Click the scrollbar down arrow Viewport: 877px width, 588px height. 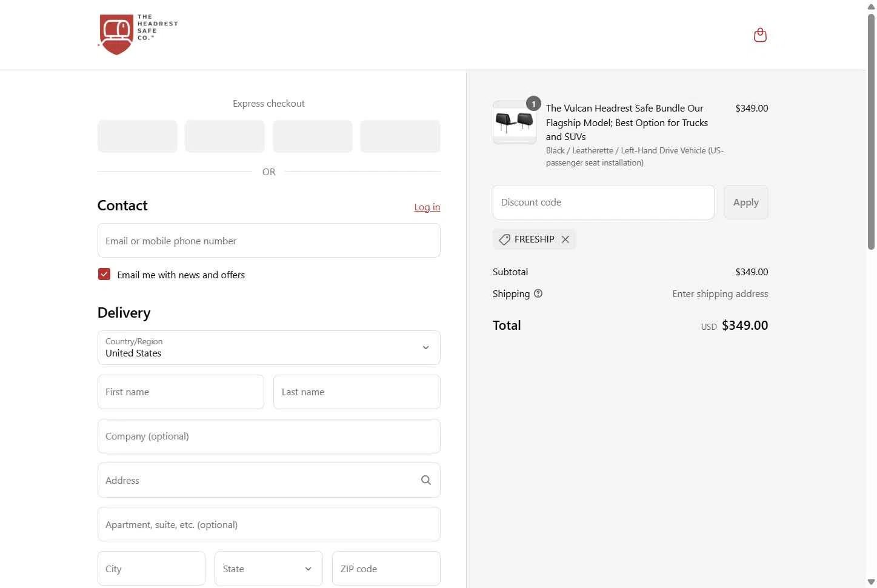[x=871, y=582]
